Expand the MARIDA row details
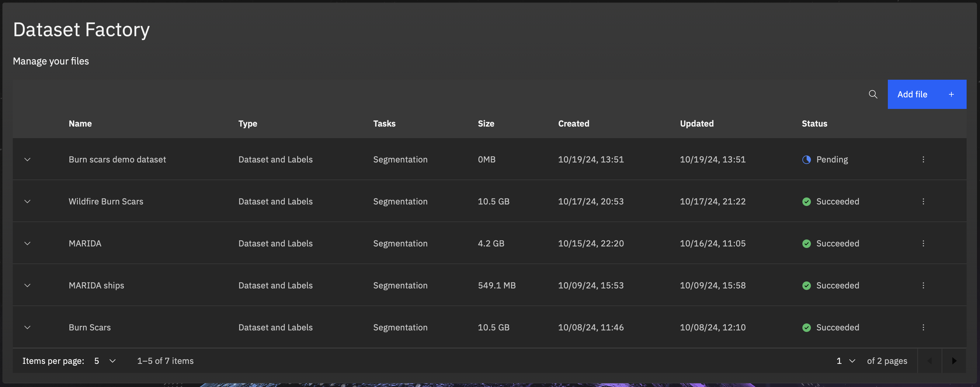Image resolution: width=980 pixels, height=387 pixels. tap(27, 243)
